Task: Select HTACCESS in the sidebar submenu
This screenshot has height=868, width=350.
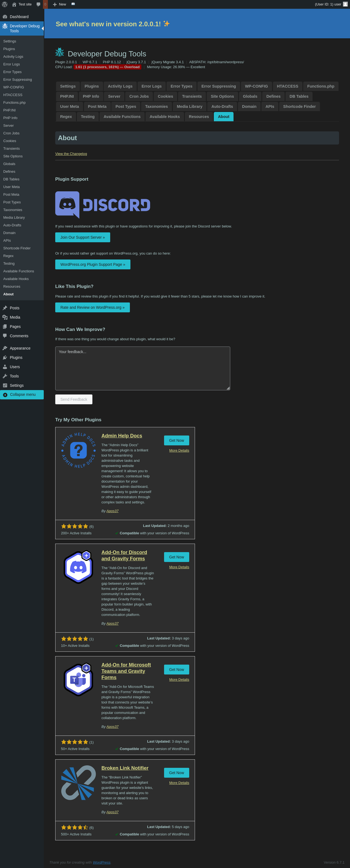Action: [x=13, y=95]
